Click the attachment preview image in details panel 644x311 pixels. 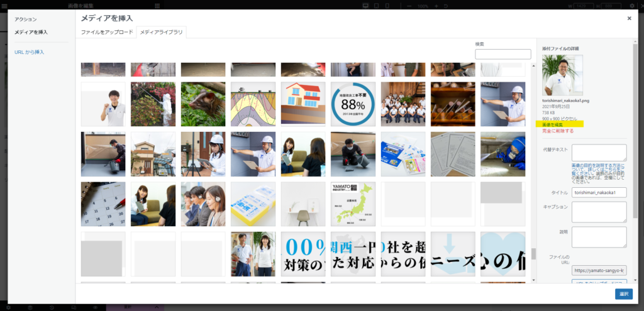tap(562, 75)
